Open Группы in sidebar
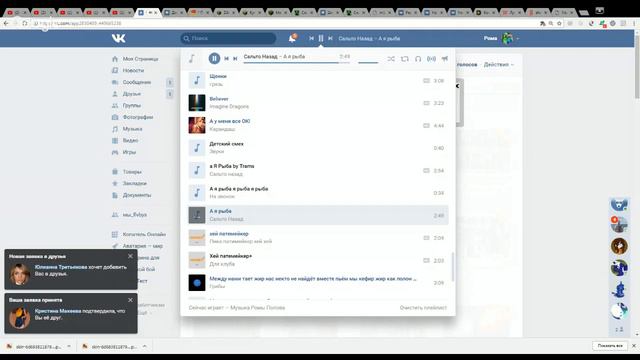 [131, 105]
